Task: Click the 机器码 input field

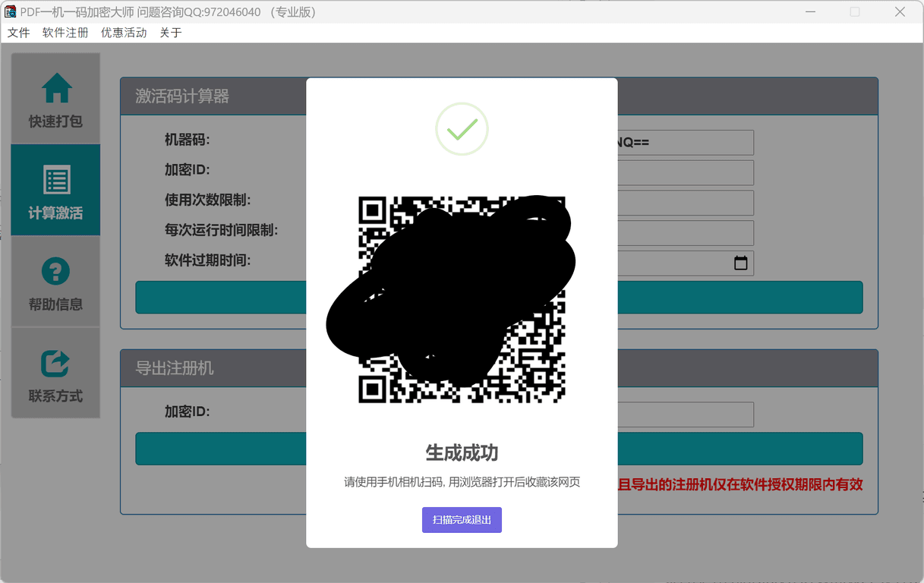Action: tap(685, 143)
